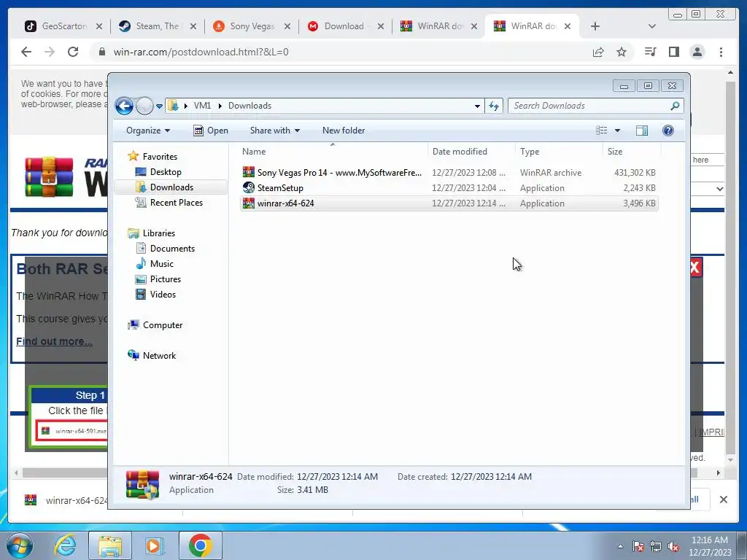Click the Change your view icon
Viewport: 747px width, 560px height.
coord(602,131)
